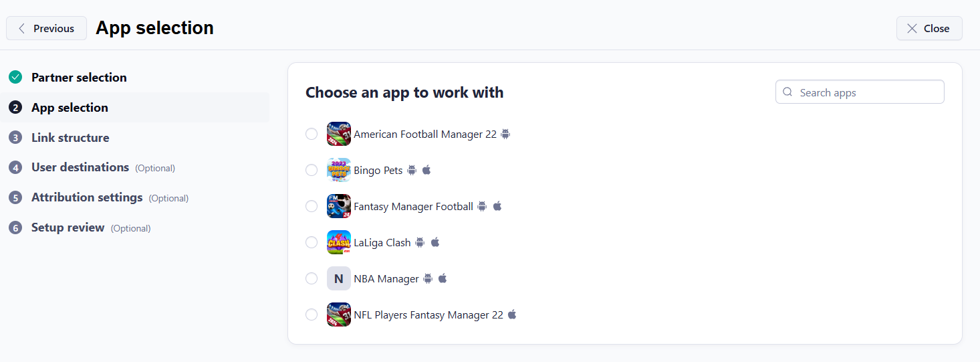Jump to the Attribution settings step
The width and height of the screenshot is (980, 362).
click(87, 197)
